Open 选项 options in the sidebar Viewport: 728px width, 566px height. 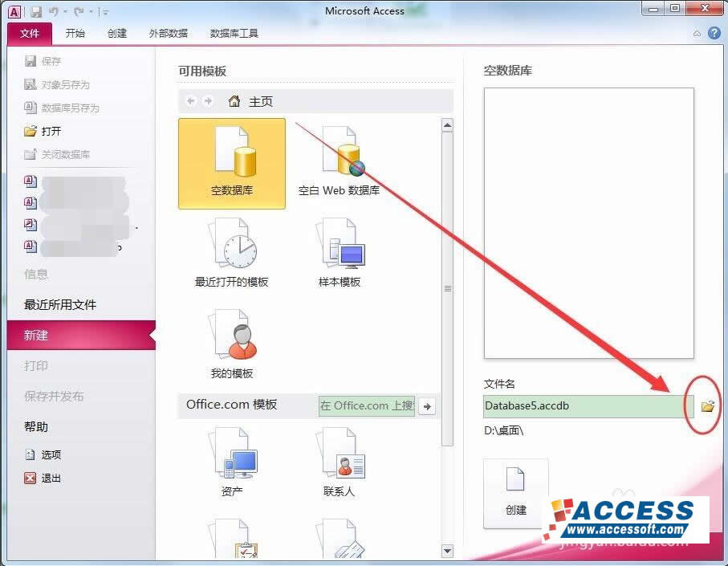click(x=43, y=454)
